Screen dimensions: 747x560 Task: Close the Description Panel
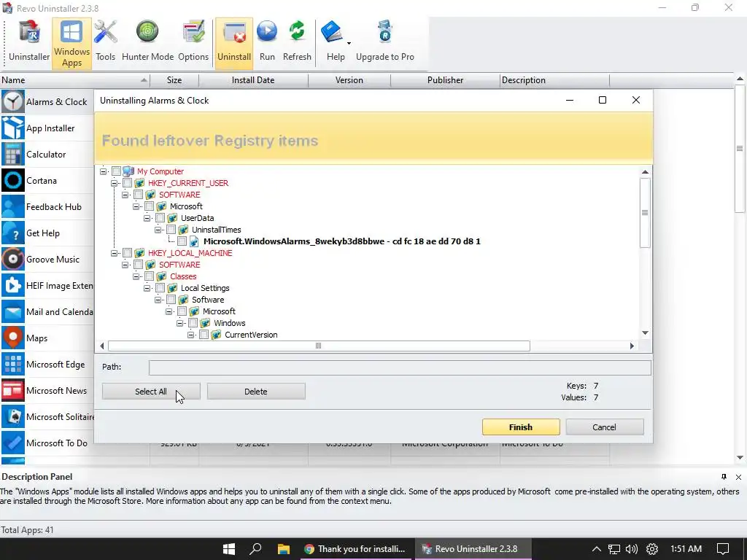(x=738, y=477)
